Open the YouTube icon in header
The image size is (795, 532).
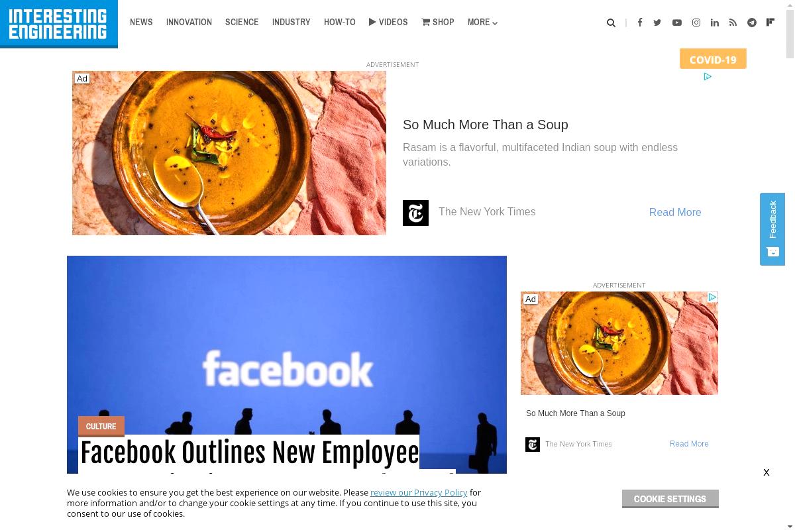point(676,23)
